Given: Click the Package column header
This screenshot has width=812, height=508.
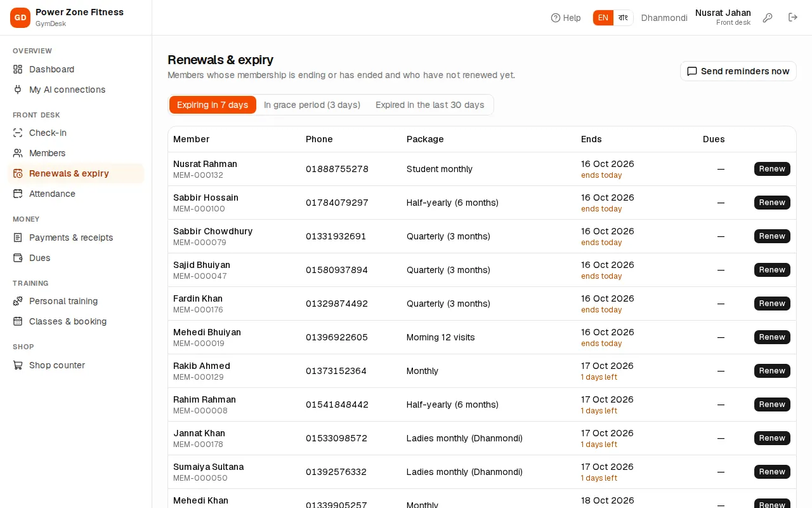Looking at the screenshot, I should pyautogui.click(x=425, y=139).
